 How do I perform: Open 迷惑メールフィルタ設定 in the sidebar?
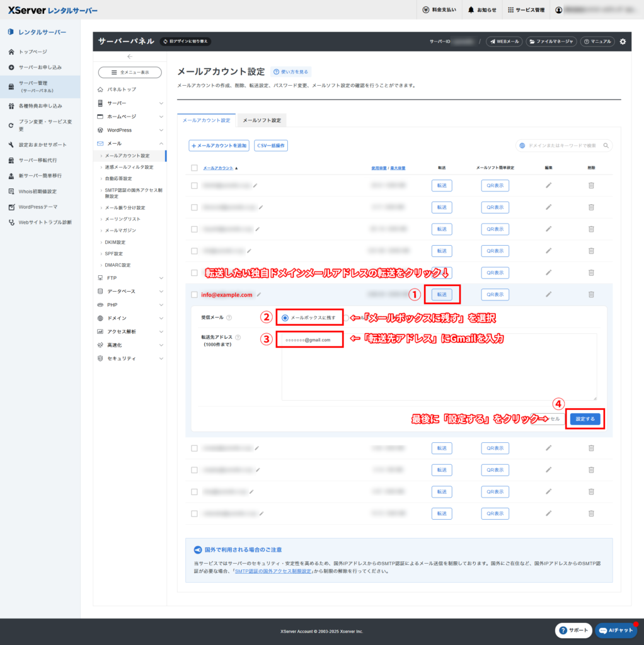pos(129,167)
